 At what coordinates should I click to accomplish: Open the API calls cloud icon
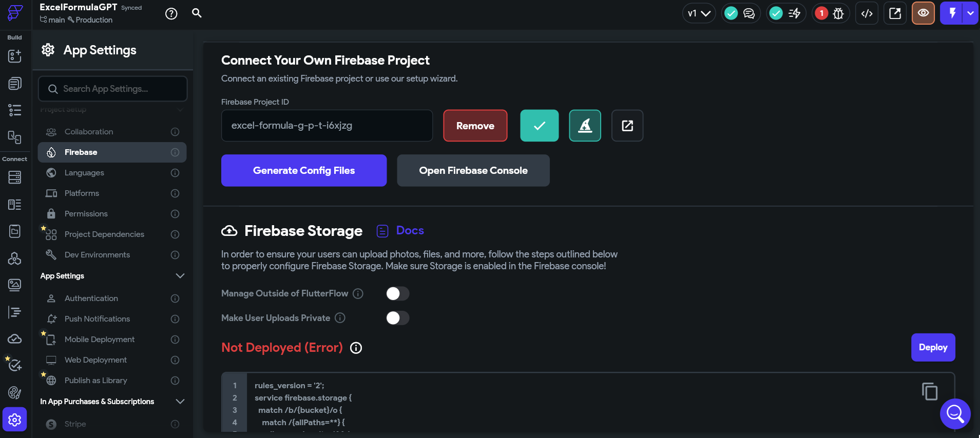[15, 339]
